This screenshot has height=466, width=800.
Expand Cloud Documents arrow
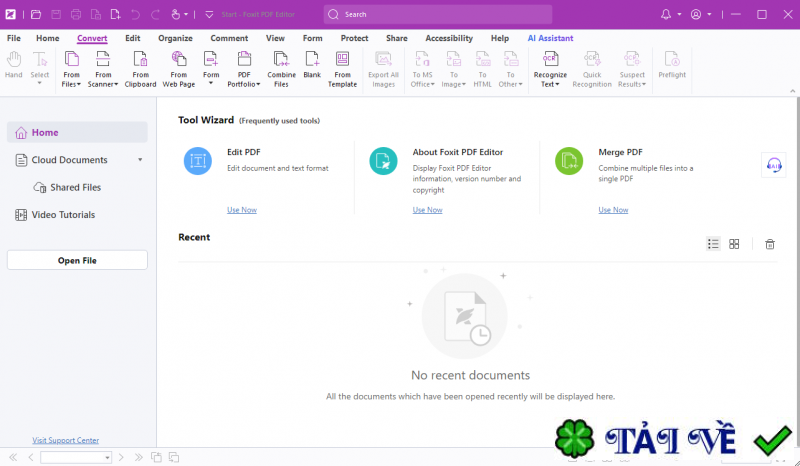(x=140, y=160)
